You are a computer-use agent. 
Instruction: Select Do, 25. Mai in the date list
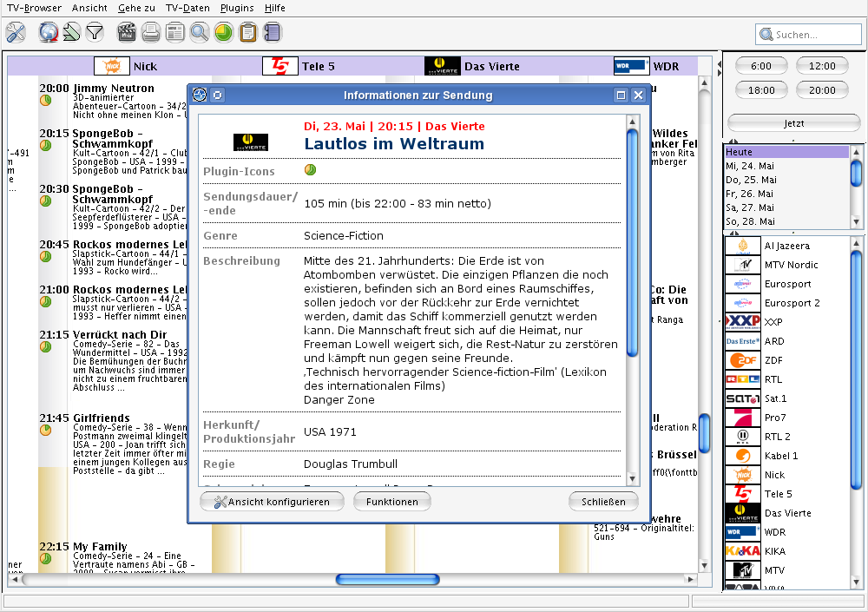coord(786,180)
